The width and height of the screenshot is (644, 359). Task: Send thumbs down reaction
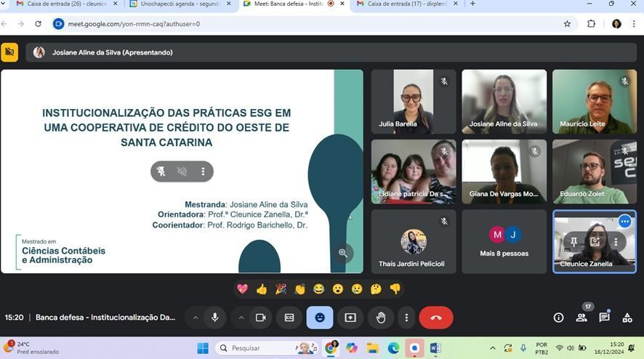[395, 289]
